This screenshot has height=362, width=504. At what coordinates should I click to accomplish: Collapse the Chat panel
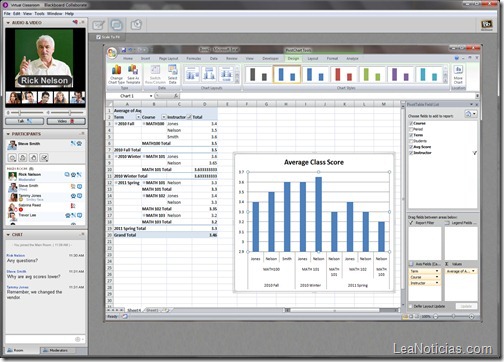coord(8,235)
